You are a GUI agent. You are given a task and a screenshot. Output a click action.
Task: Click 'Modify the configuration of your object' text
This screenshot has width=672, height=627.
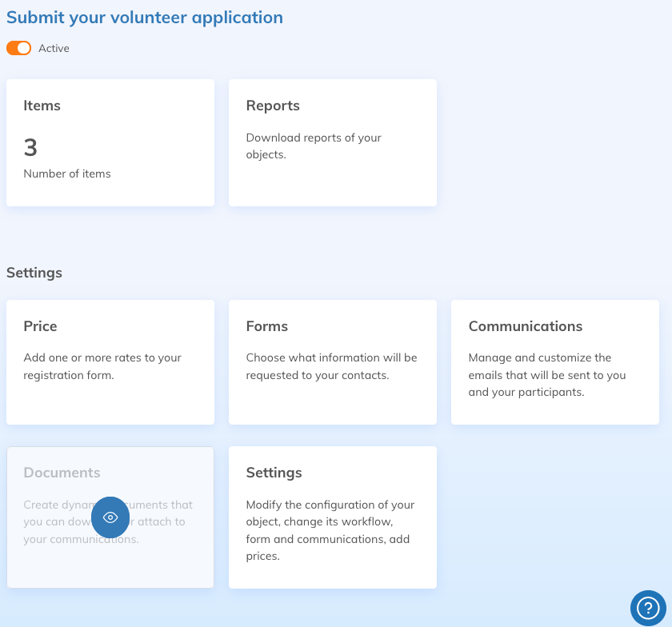(330, 530)
